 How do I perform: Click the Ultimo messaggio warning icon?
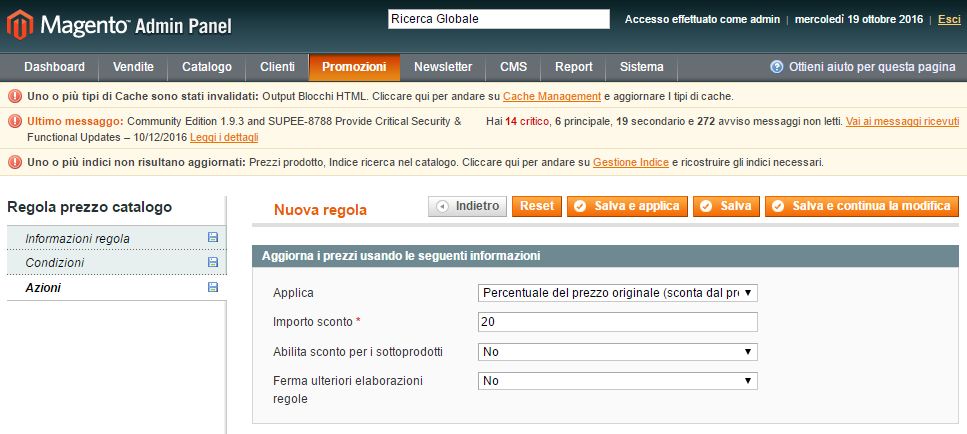tap(15, 121)
